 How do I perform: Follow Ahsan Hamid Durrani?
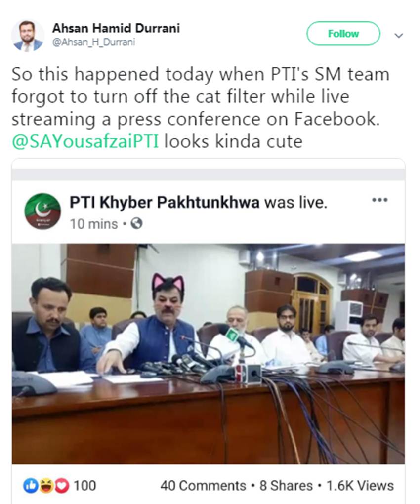(343, 34)
